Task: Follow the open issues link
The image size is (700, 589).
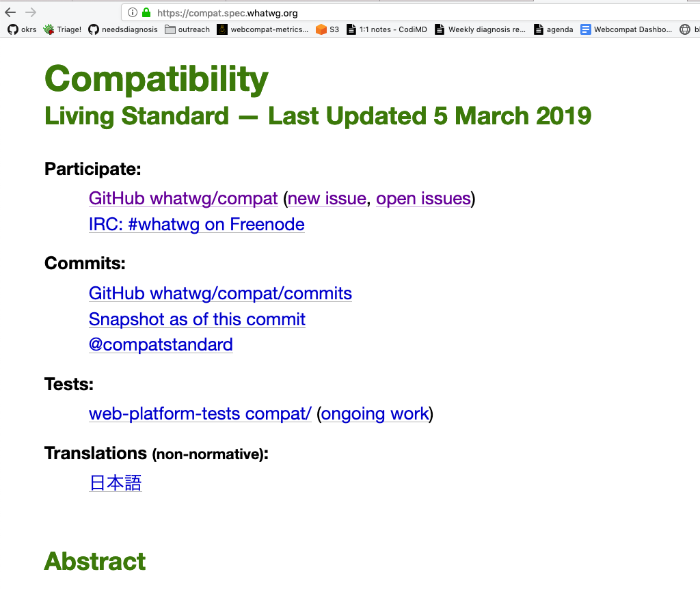Action: point(423,199)
